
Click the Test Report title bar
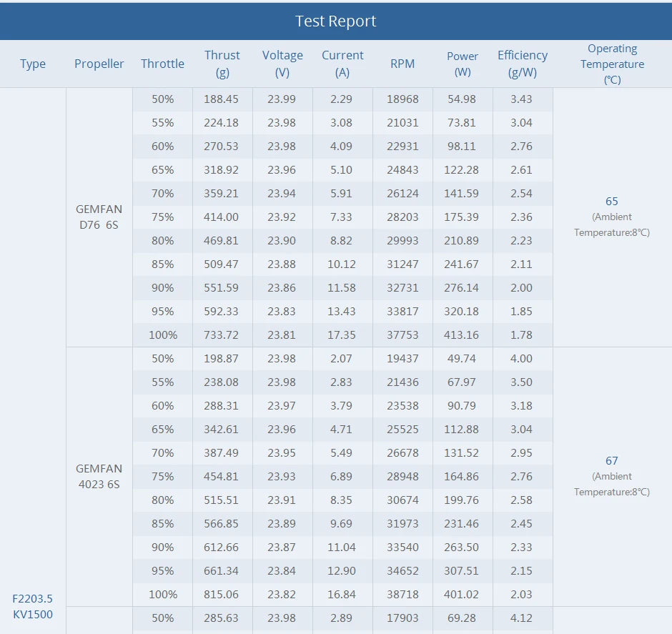tap(336, 21)
